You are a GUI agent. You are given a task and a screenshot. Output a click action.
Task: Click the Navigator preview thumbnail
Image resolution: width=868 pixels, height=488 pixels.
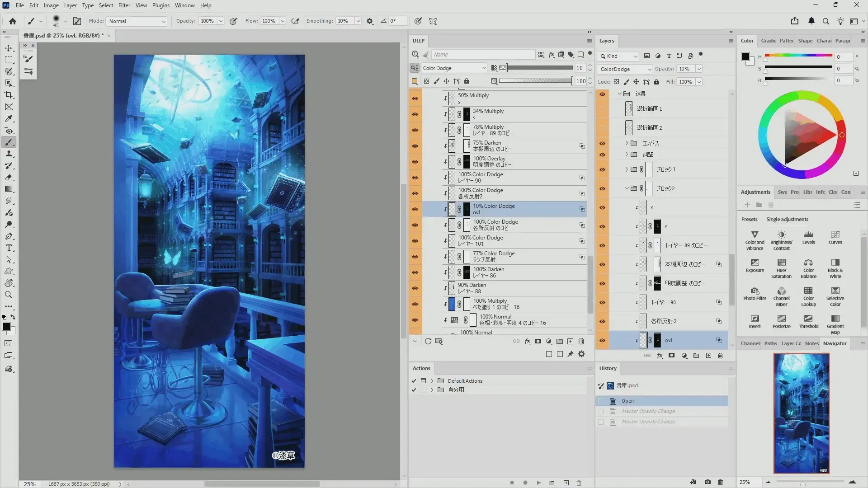(x=801, y=413)
